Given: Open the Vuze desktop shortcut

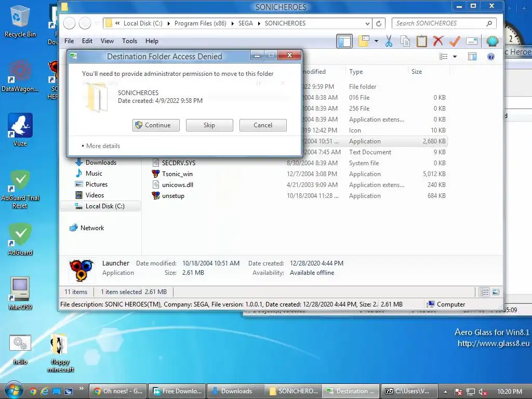Looking at the screenshot, I should 20,129.
